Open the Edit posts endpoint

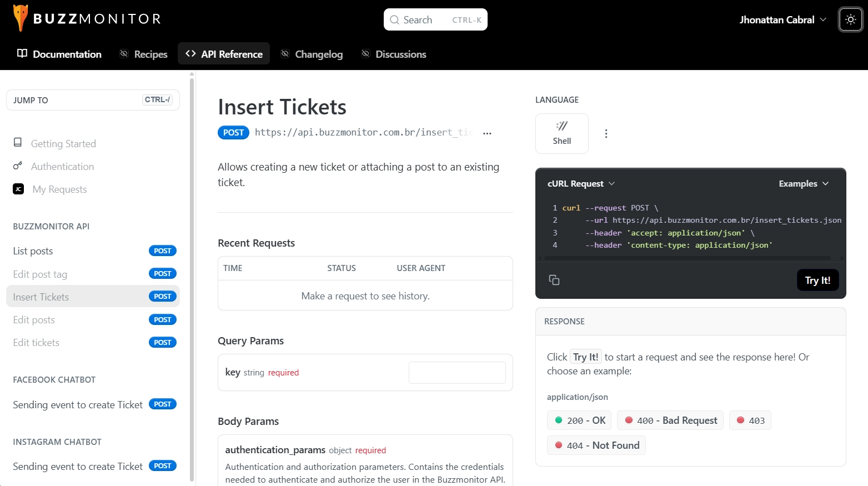point(93,320)
